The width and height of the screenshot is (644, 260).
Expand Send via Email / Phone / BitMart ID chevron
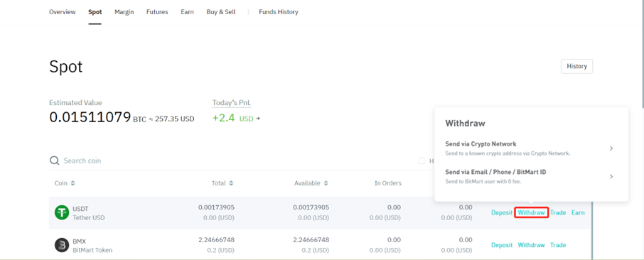(x=611, y=176)
